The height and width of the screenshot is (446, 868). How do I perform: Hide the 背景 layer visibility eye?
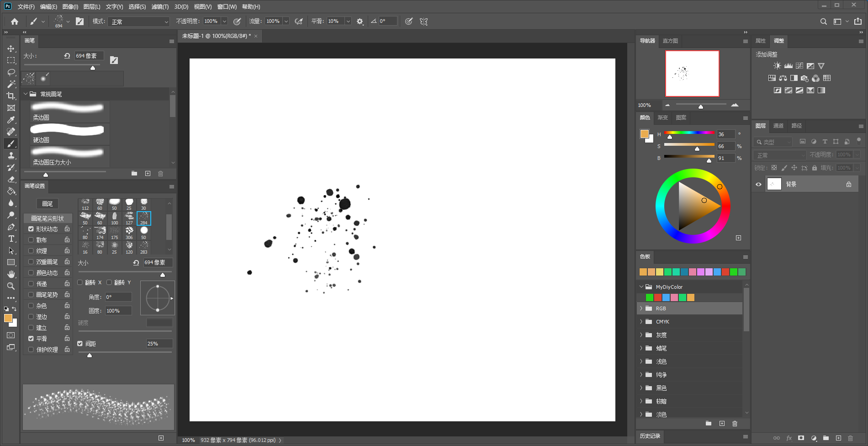point(759,184)
